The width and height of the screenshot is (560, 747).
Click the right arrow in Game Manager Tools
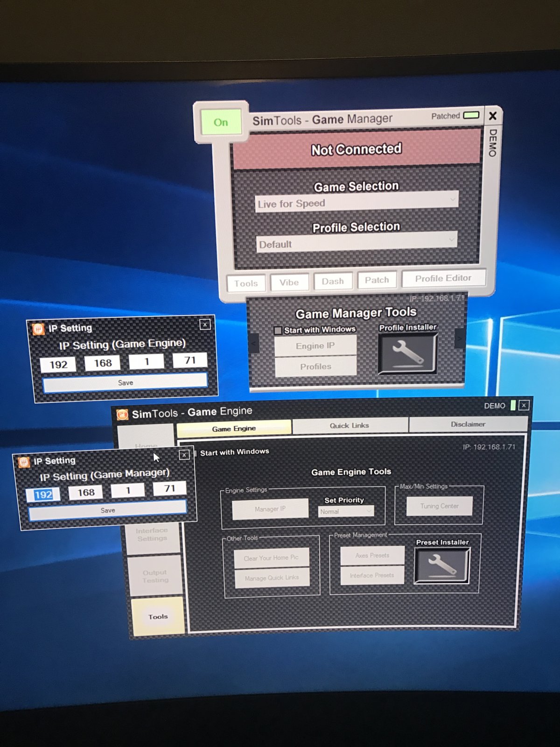point(459,338)
